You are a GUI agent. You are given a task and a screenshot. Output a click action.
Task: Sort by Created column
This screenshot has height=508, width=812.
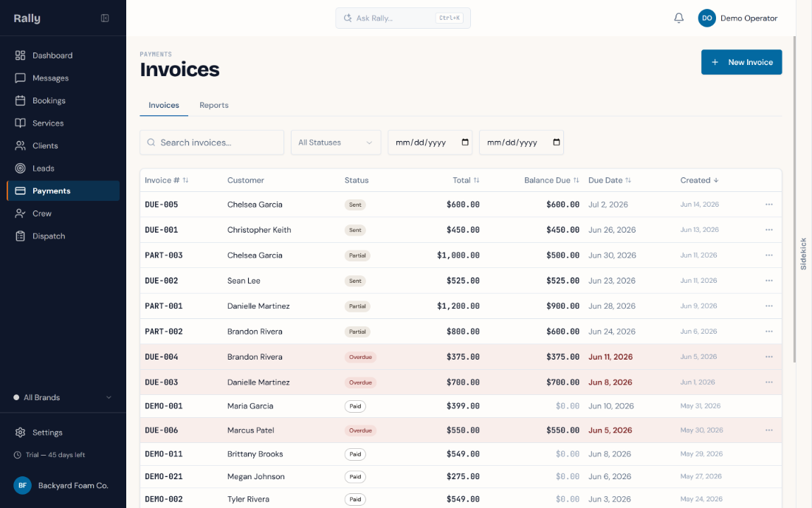click(x=699, y=180)
